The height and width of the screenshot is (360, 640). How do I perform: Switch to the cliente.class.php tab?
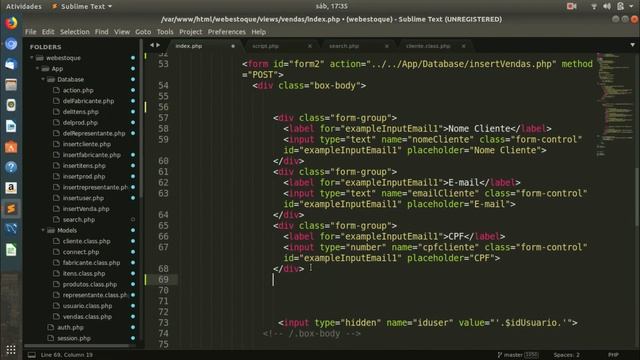point(428,46)
